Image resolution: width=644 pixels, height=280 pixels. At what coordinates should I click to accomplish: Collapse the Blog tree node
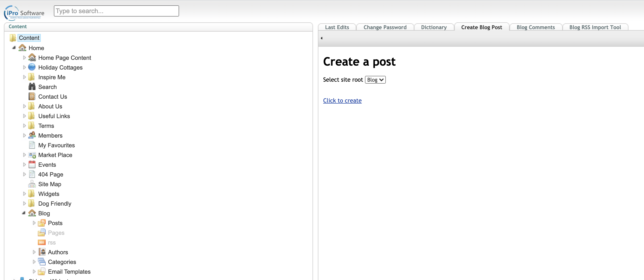pos(24,213)
